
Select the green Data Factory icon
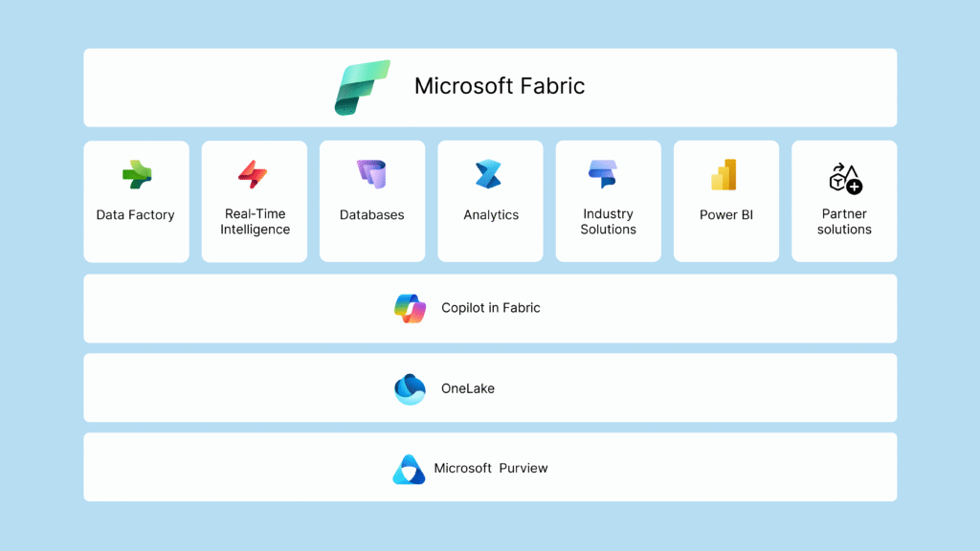[x=136, y=175]
